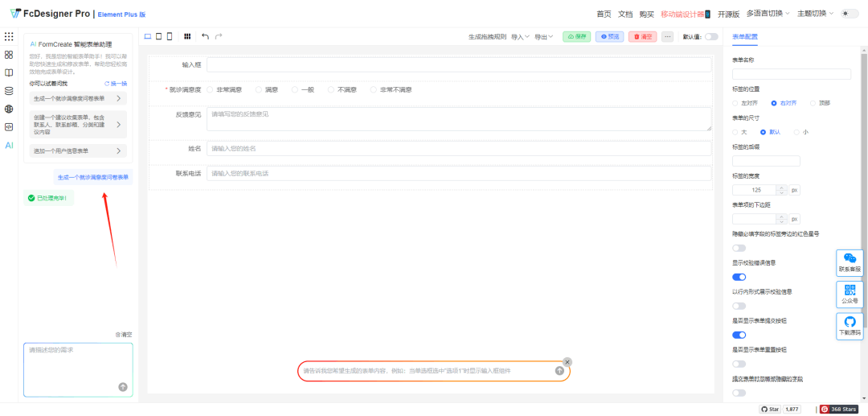Click the blue 预览 button
Viewport: 868px width, 416px height.
click(x=609, y=36)
